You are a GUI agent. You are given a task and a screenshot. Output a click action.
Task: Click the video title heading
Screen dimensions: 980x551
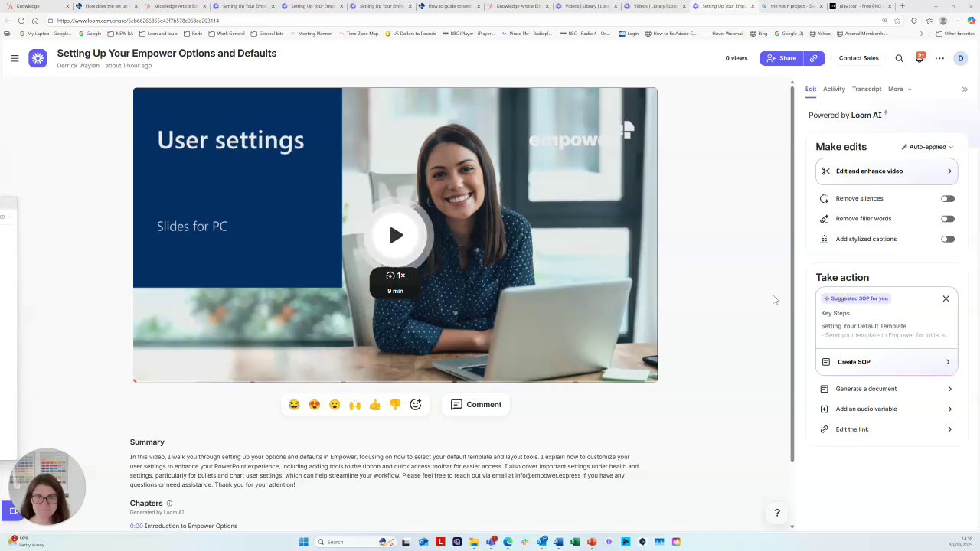(x=167, y=53)
